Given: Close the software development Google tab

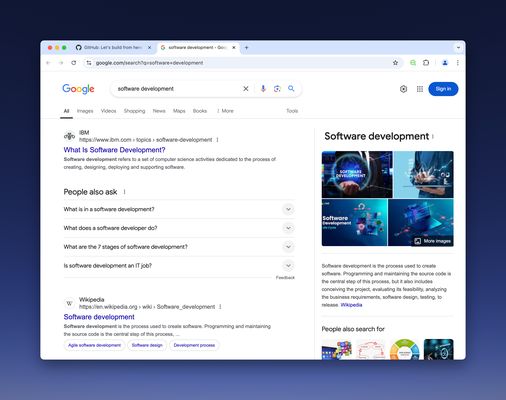Looking at the screenshot, I should 234,48.
